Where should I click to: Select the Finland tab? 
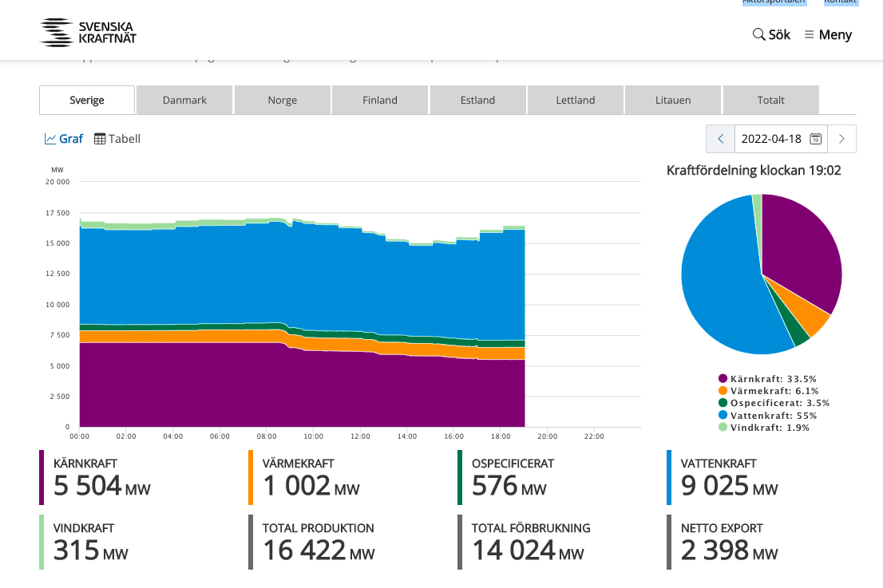pos(380,101)
